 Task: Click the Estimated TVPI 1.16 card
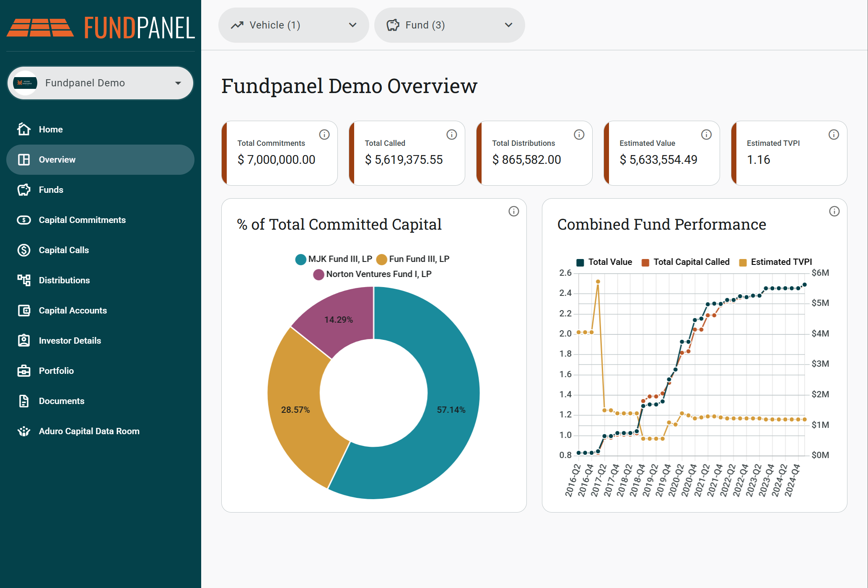(789, 153)
